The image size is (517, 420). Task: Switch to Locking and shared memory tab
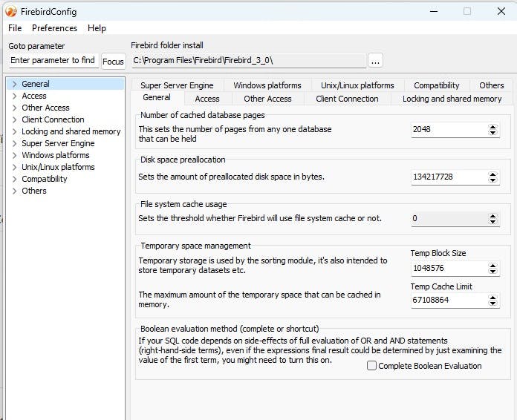pyautogui.click(x=452, y=99)
